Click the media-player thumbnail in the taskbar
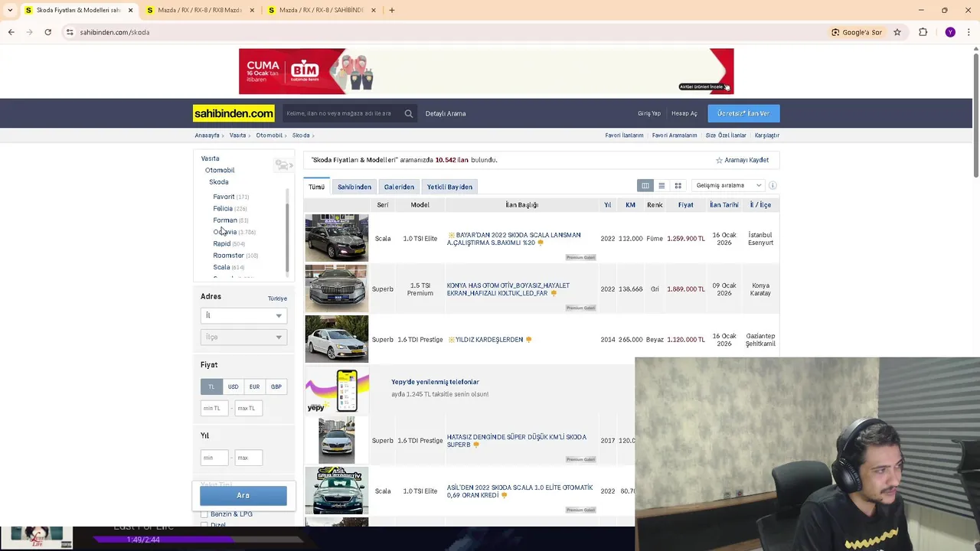 point(37,537)
